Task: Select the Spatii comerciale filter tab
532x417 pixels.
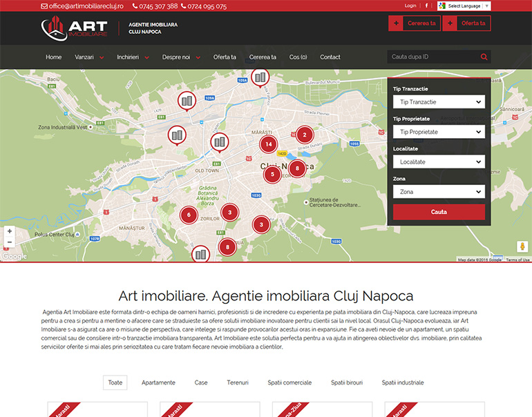Action: [289, 382]
